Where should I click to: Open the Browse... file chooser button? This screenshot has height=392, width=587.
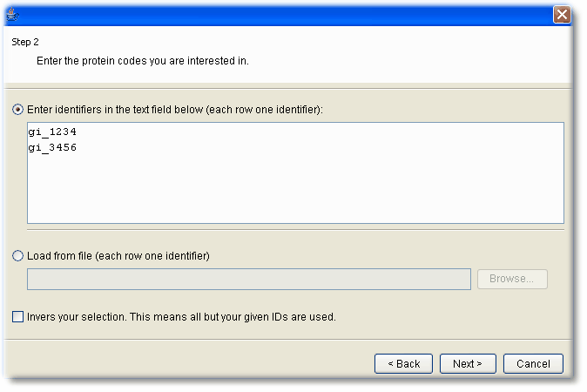click(x=512, y=279)
